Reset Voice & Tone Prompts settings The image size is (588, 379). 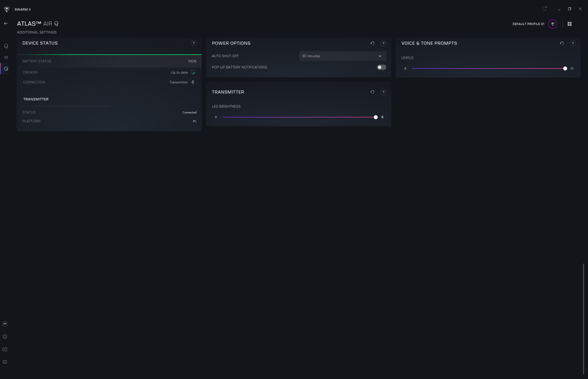[562, 43]
